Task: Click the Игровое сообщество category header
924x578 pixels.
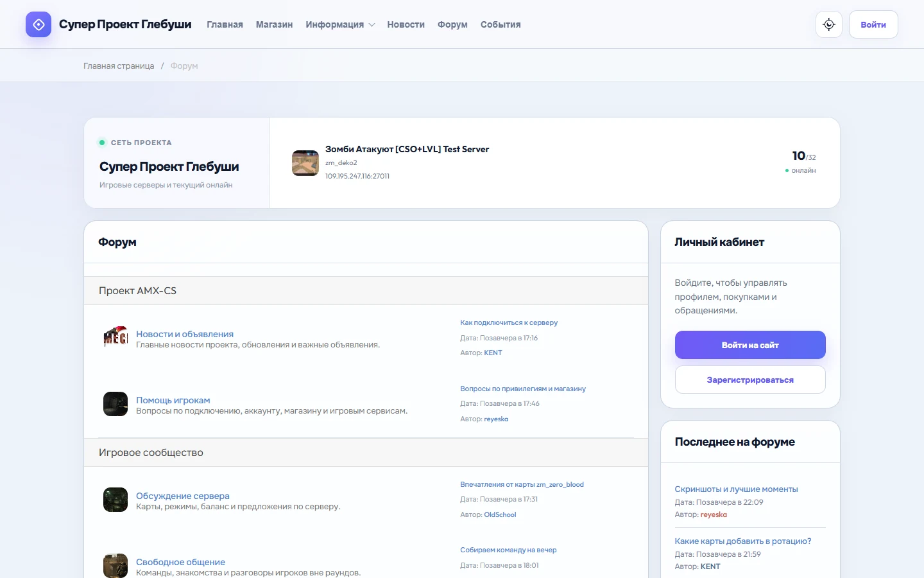Action: (x=366, y=452)
